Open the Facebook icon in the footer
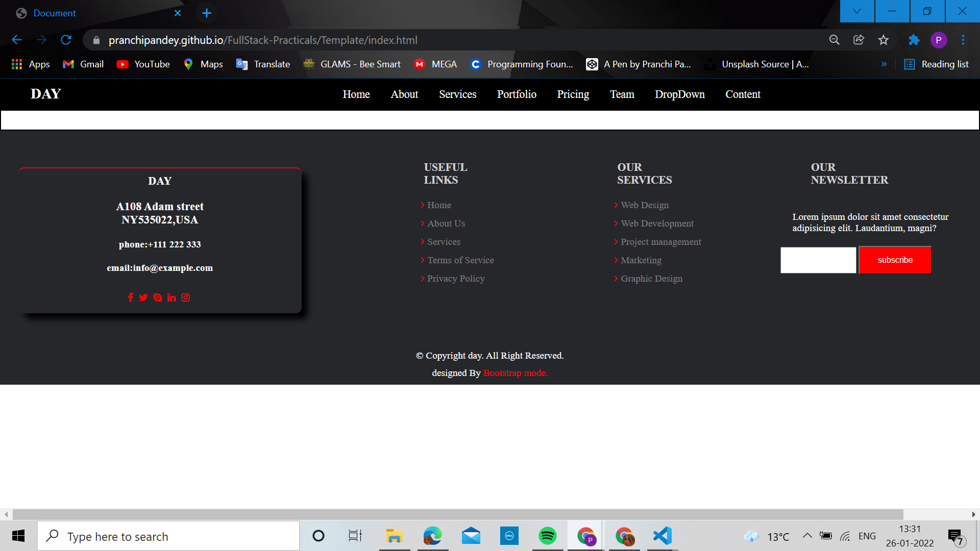 coord(130,297)
